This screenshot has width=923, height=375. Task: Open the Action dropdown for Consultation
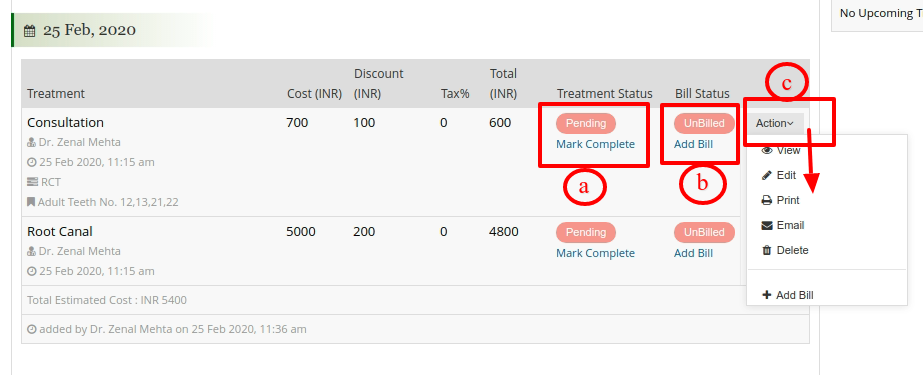coord(775,123)
